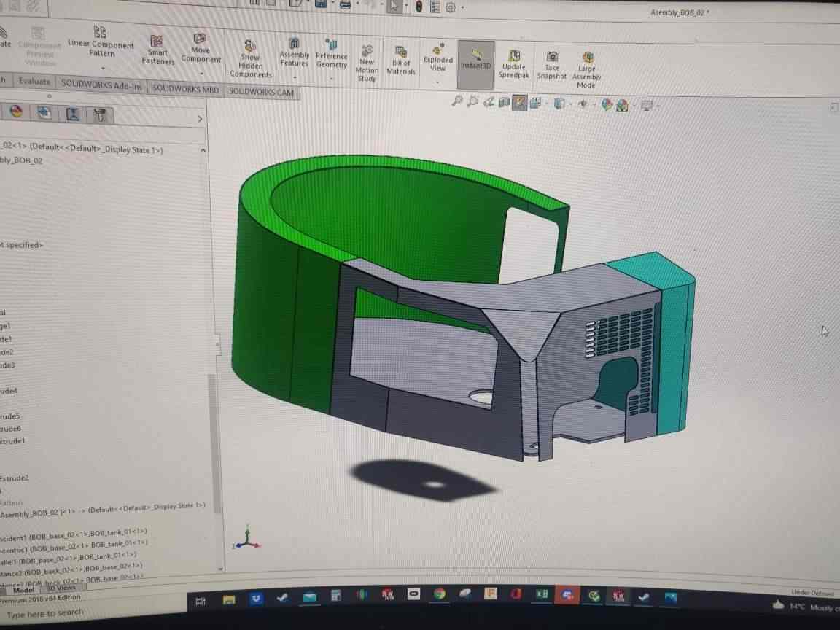Expand Linear Component Pattern dropdown arrow
The height and width of the screenshot is (630, 840).
(x=102, y=68)
